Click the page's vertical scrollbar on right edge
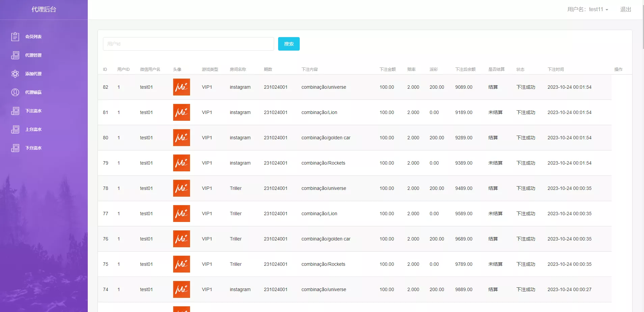 642,27
